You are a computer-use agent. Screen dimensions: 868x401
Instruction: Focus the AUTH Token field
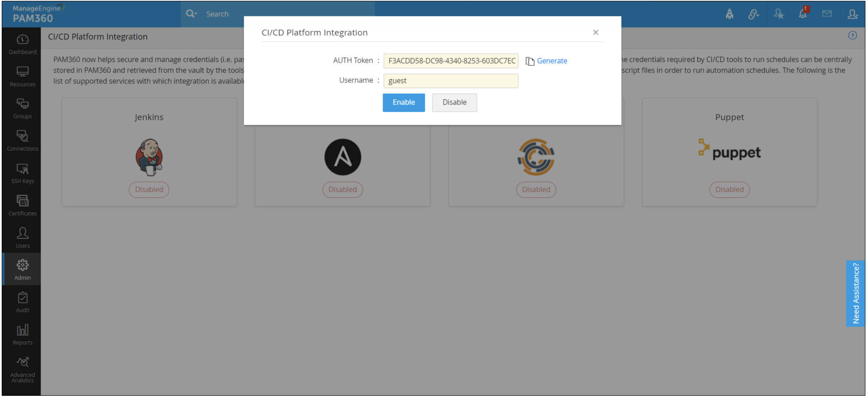[x=451, y=61]
